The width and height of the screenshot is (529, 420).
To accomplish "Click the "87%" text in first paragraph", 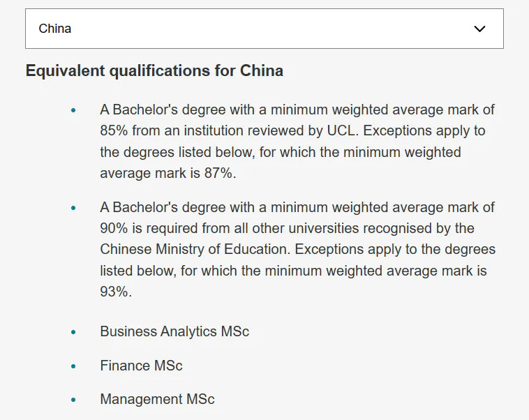I will pos(220,174).
